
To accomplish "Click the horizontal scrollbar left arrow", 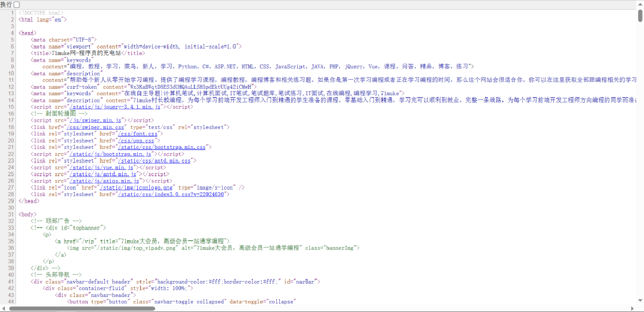I will [3, 308].
